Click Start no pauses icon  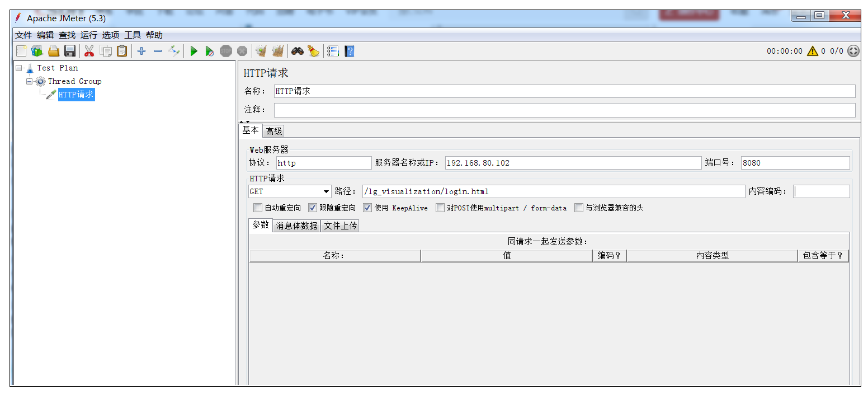(x=210, y=51)
